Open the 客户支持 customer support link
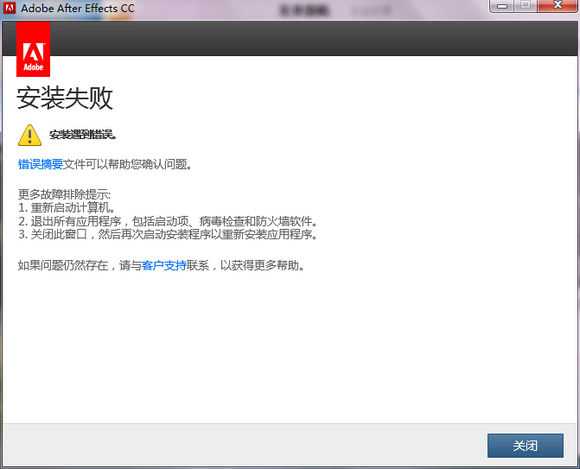 164,265
